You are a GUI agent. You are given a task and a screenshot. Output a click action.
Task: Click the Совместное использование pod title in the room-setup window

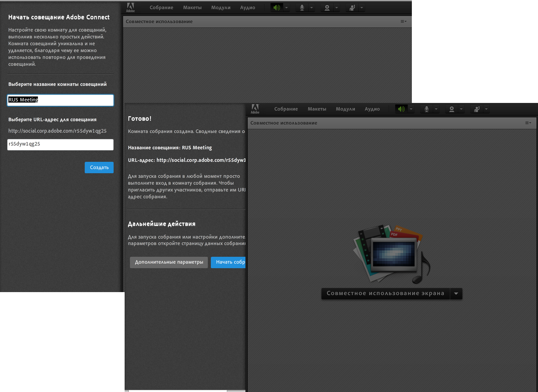click(159, 22)
